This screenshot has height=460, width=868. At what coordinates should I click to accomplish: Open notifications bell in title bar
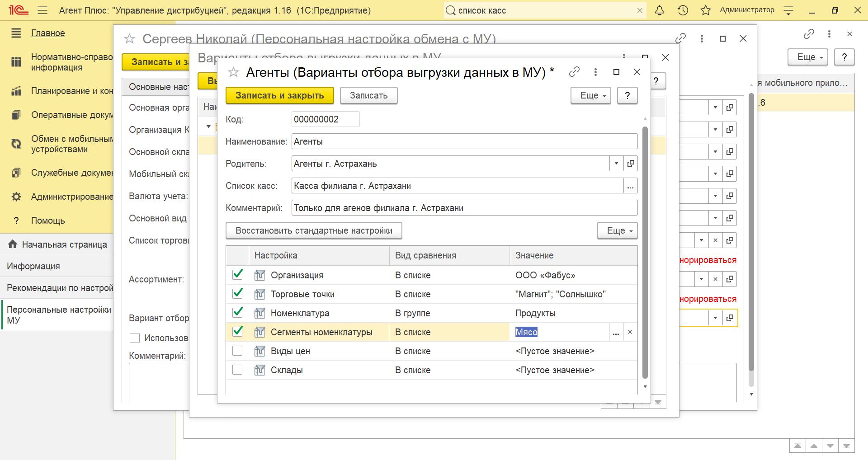click(x=660, y=10)
